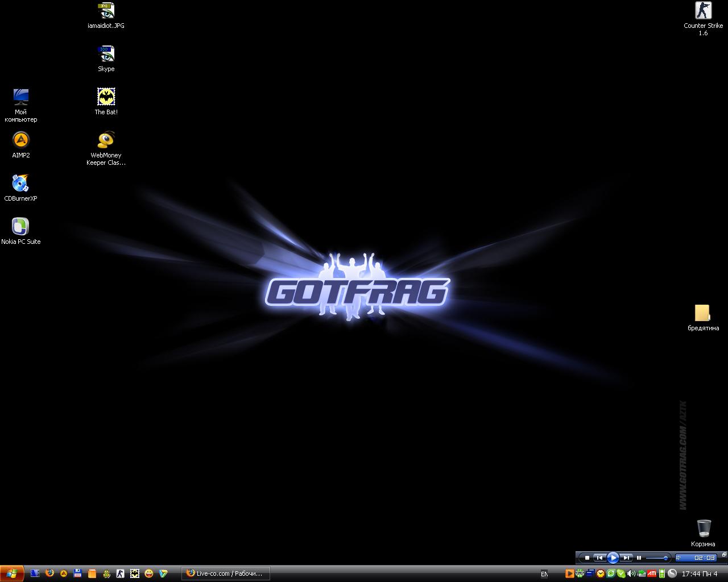Switch to the Live-co.com taskbar window
Viewport: 728px width, 582px height.
pos(225,573)
